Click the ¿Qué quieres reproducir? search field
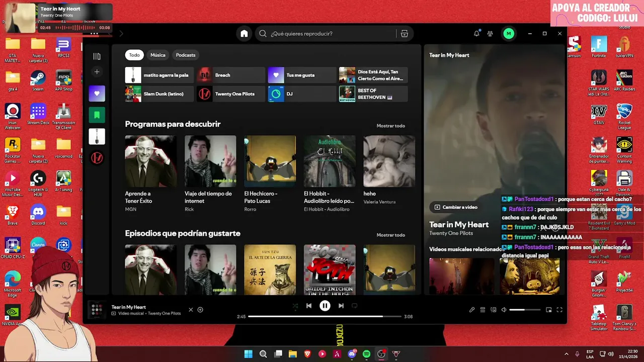This screenshot has width=644, height=362. point(327,34)
